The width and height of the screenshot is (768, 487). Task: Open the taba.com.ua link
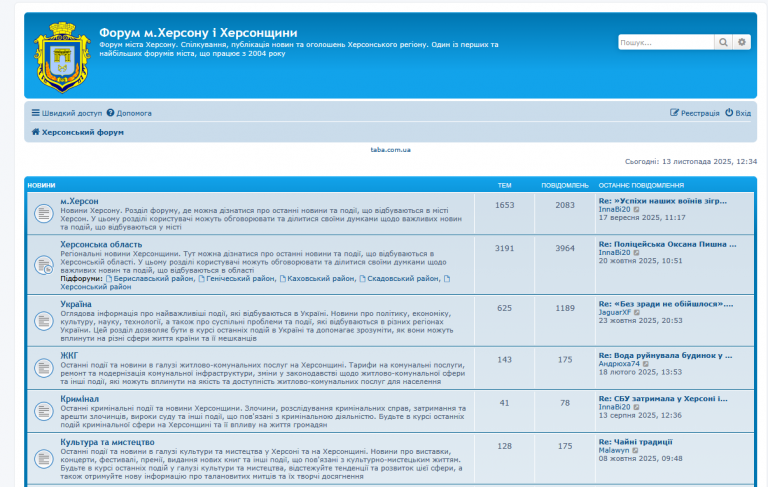(390, 150)
